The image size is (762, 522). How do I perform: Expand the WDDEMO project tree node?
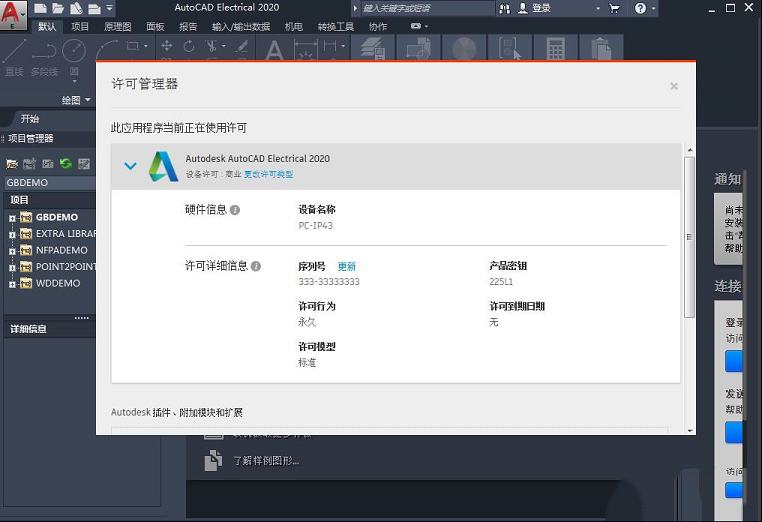pos(12,283)
